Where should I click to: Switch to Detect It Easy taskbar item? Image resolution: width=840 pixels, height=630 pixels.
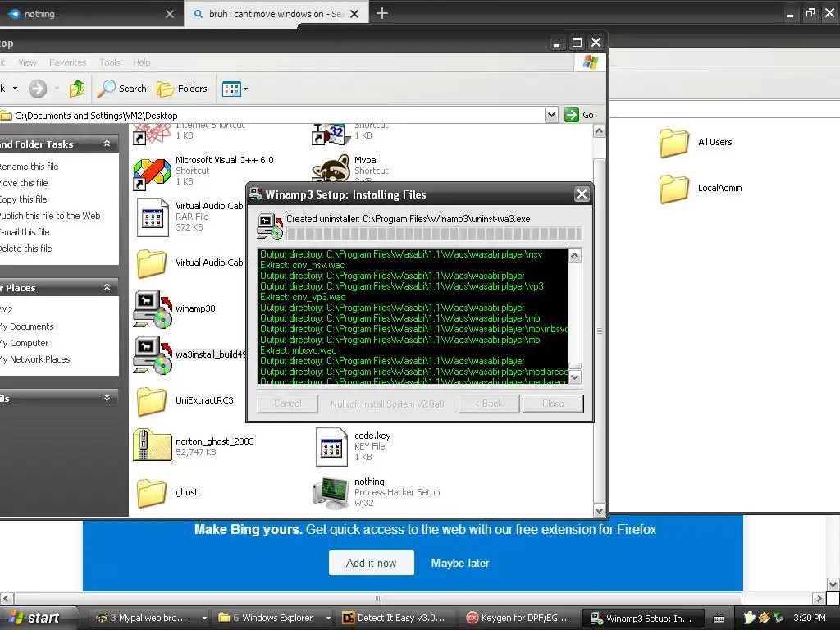tap(396, 618)
